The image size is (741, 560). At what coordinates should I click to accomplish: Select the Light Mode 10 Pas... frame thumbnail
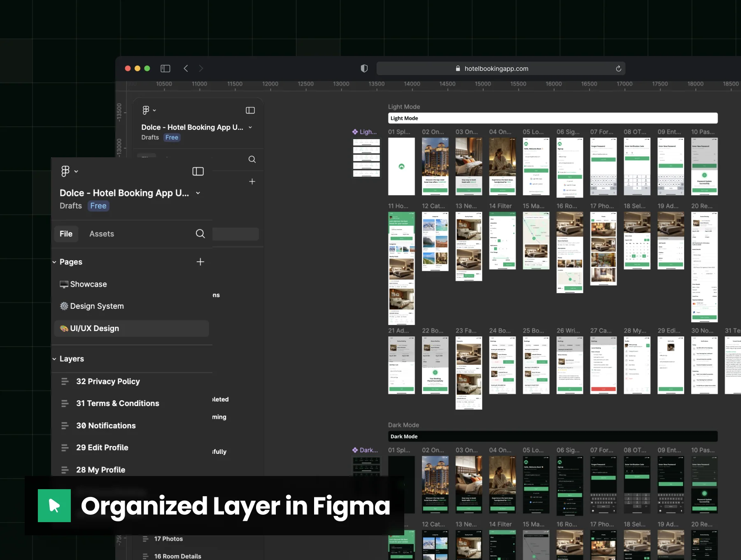tap(704, 167)
